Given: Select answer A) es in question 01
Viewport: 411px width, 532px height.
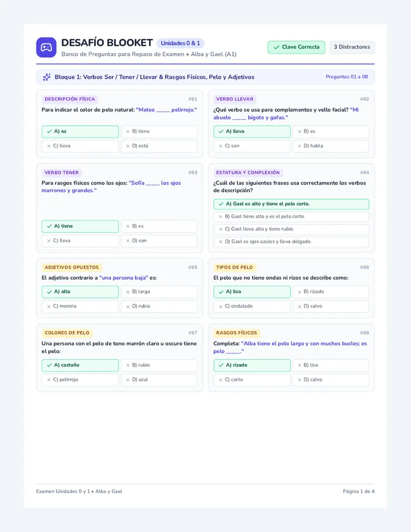Looking at the screenshot, I should [x=80, y=132].
